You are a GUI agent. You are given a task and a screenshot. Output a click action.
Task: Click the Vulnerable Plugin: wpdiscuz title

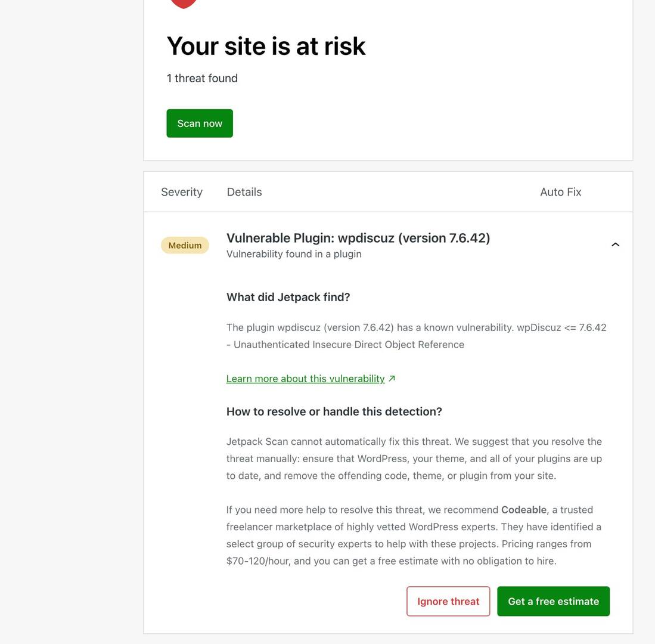click(358, 238)
